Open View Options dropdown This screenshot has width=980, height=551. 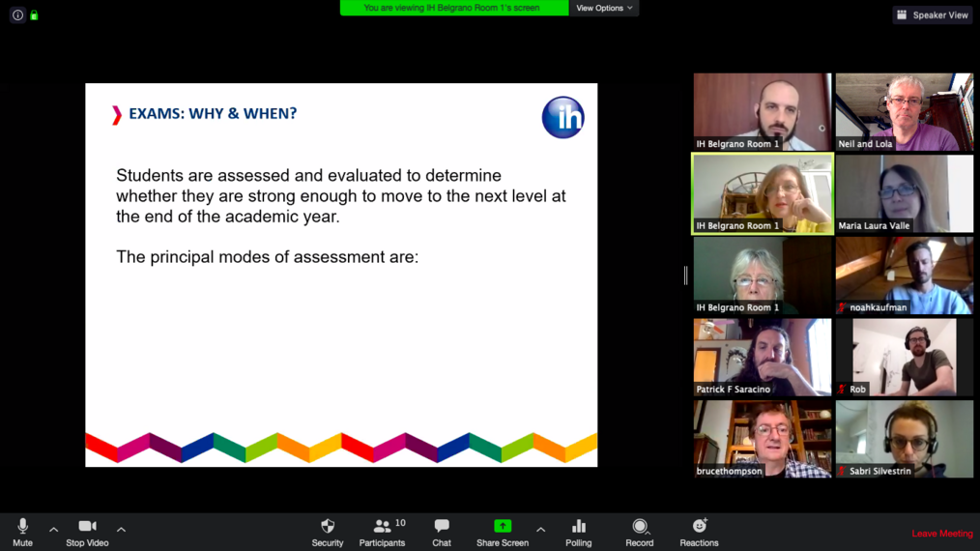(604, 8)
